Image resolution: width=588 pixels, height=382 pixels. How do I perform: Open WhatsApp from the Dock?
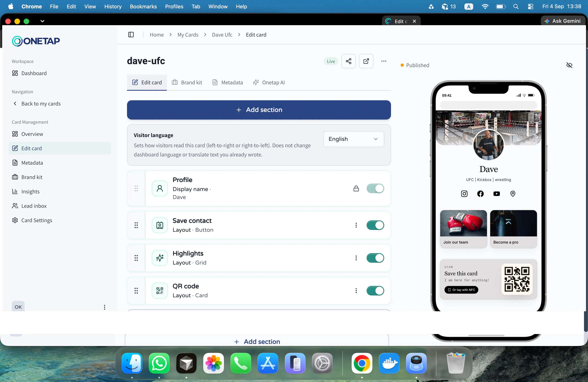(159, 363)
